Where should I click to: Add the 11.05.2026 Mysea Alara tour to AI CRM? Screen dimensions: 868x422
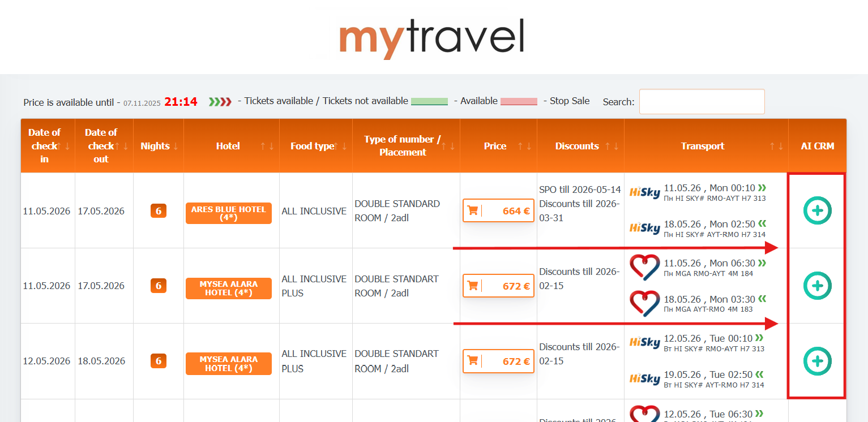click(817, 286)
